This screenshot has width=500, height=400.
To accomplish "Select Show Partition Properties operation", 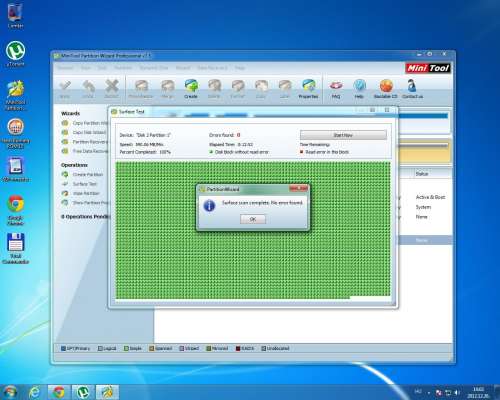I will pos(86,202).
